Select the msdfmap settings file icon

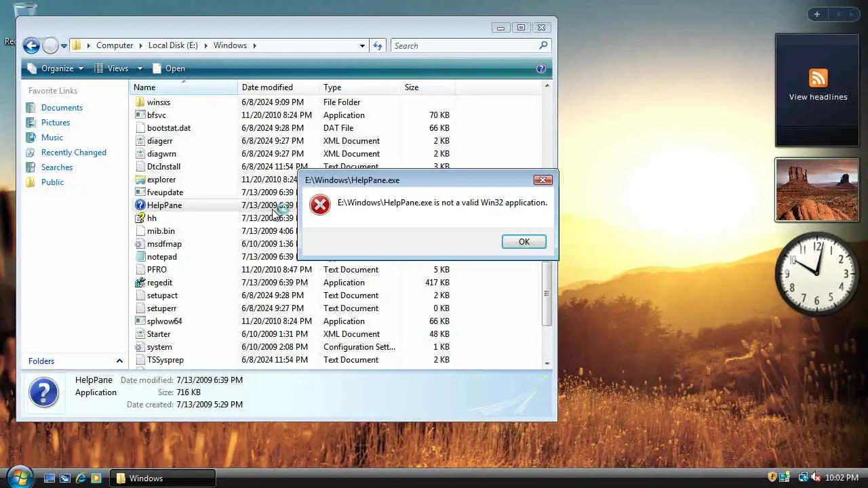[x=140, y=244]
